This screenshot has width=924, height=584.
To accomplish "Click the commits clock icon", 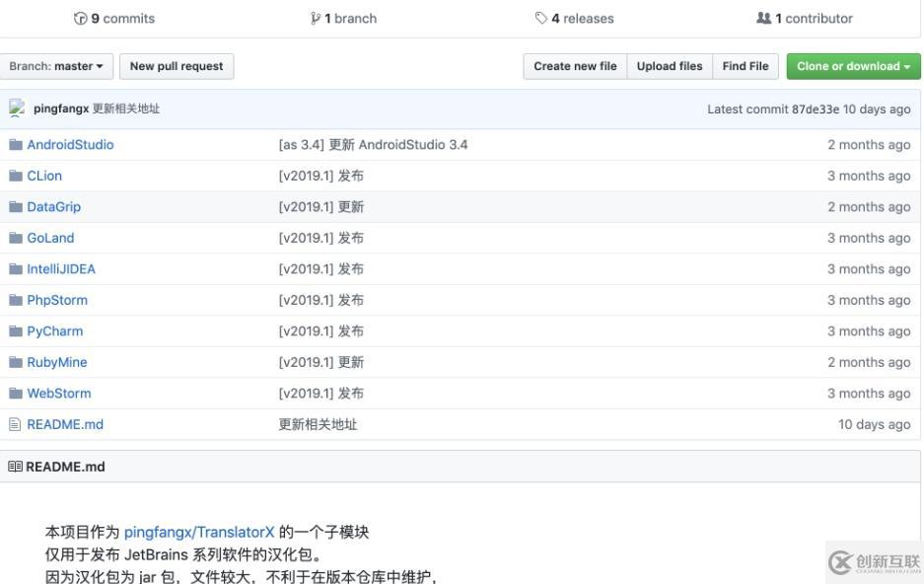I will [80, 19].
